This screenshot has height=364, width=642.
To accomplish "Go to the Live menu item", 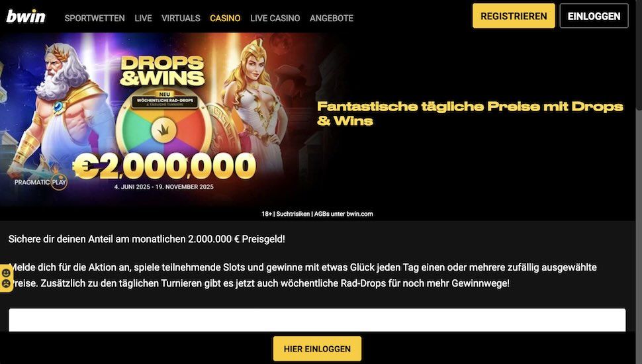I will (x=144, y=18).
